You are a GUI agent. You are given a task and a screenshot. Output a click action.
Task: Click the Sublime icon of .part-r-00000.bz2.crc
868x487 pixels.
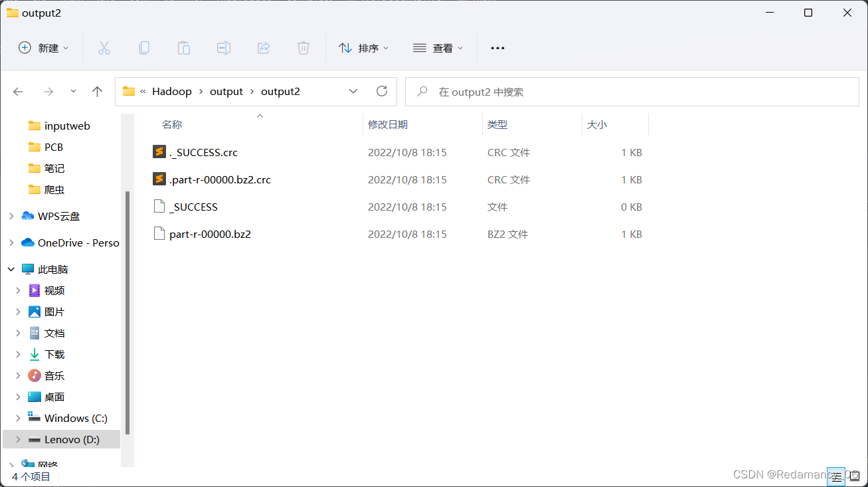[159, 179]
